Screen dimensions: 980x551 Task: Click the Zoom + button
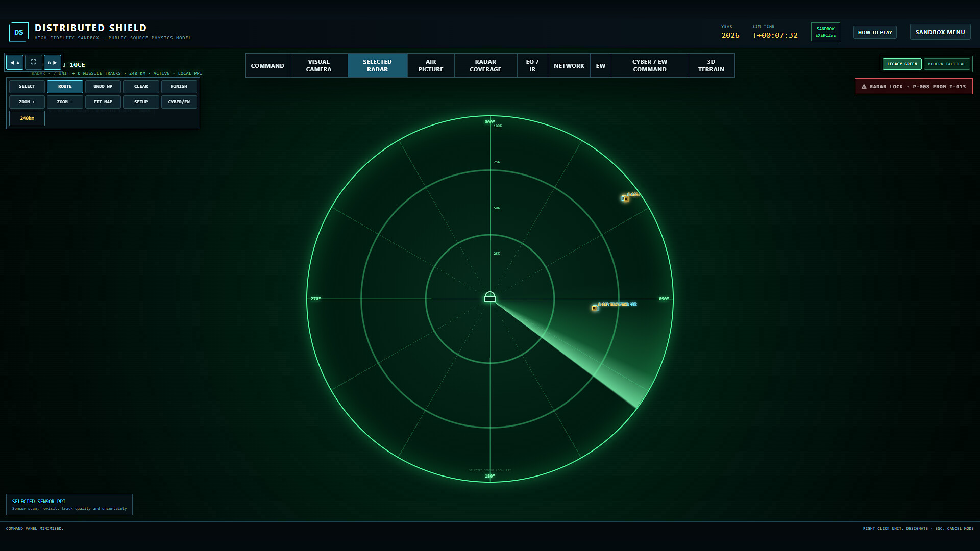[27, 102]
